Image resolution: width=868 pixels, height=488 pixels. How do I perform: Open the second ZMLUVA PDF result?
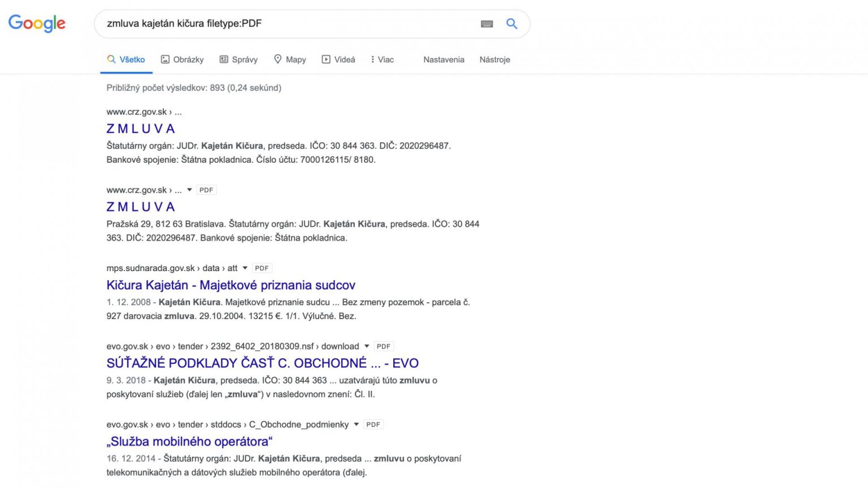[141, 207]
